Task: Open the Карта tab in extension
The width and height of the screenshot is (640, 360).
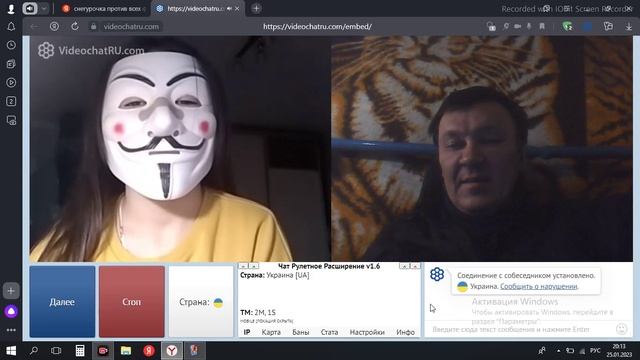Action: (x=271, y=332)
